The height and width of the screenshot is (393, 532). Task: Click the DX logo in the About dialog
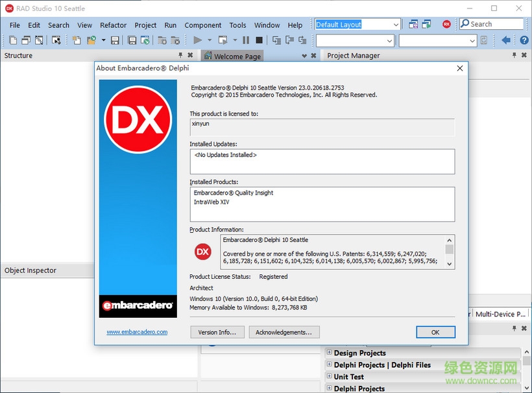tap(138, 117)
